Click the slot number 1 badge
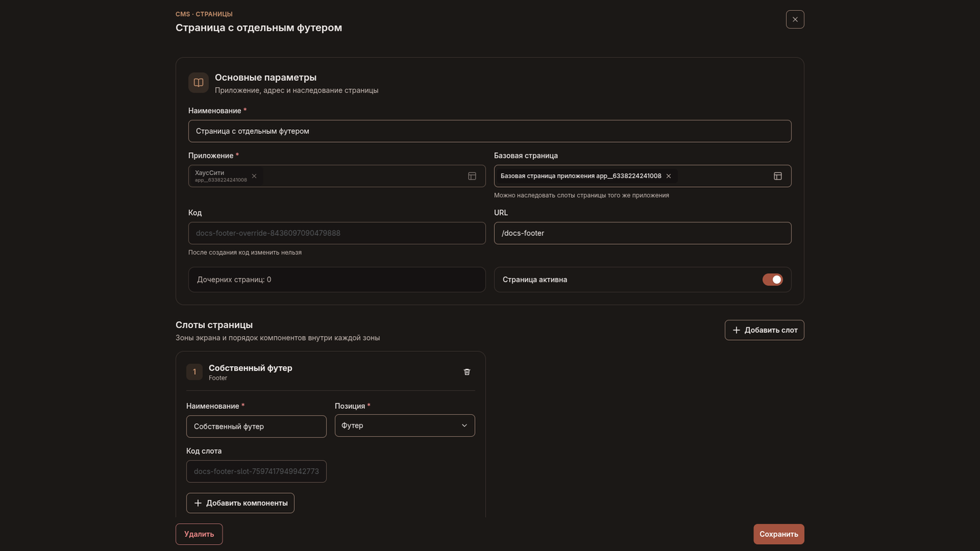 [195, 372]
